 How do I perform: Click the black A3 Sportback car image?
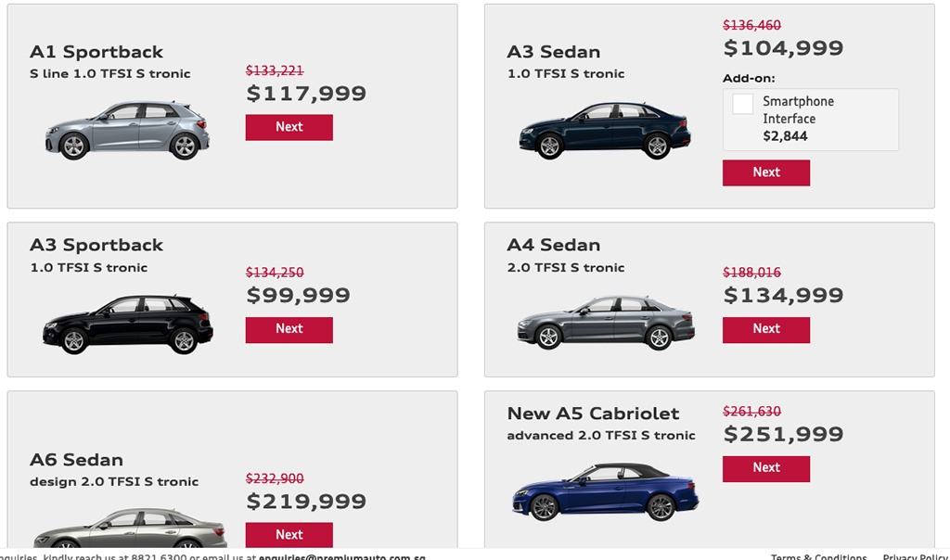click(127, 325)
